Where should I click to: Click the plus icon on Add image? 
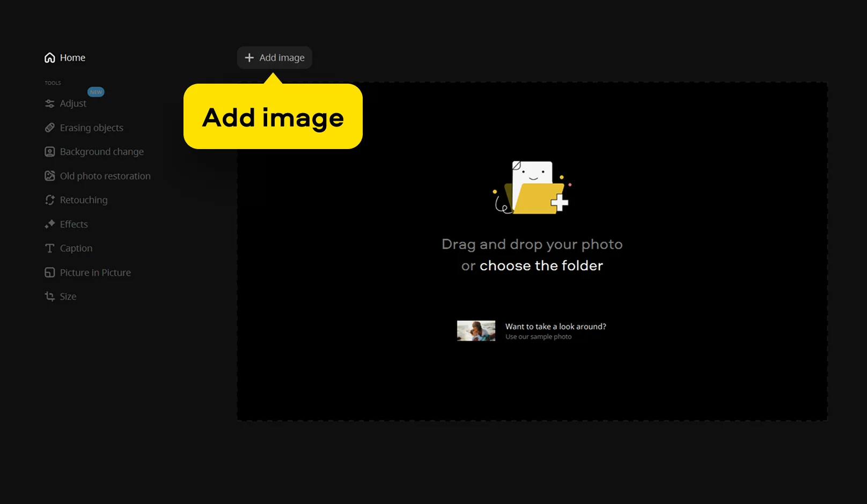pyautogui.click(x=249, y=57)
